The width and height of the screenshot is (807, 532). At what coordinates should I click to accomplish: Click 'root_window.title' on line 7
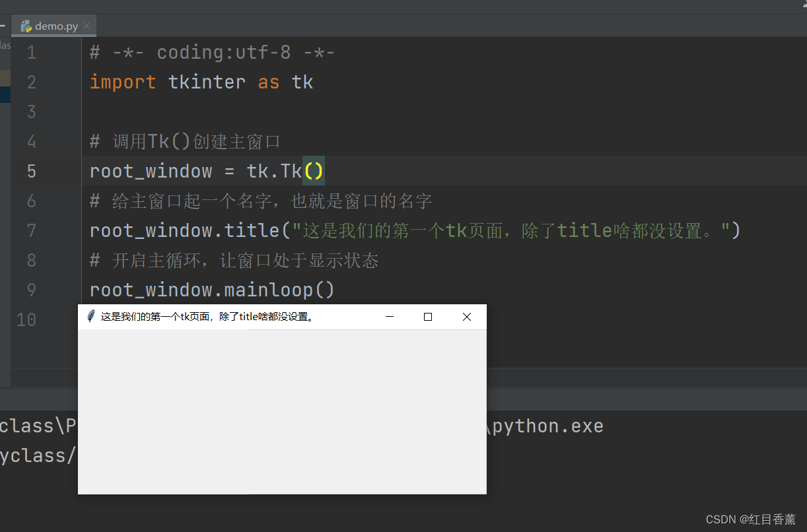[185, 231]
